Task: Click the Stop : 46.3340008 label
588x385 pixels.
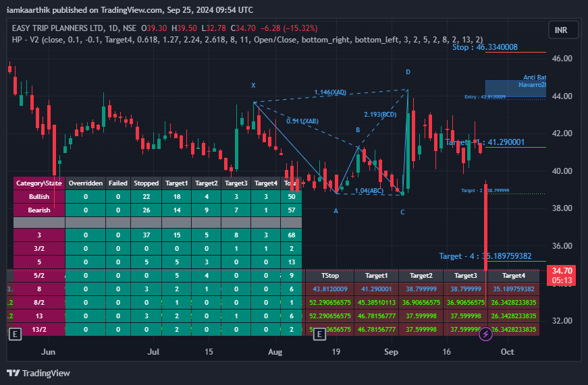Action: 485,47
